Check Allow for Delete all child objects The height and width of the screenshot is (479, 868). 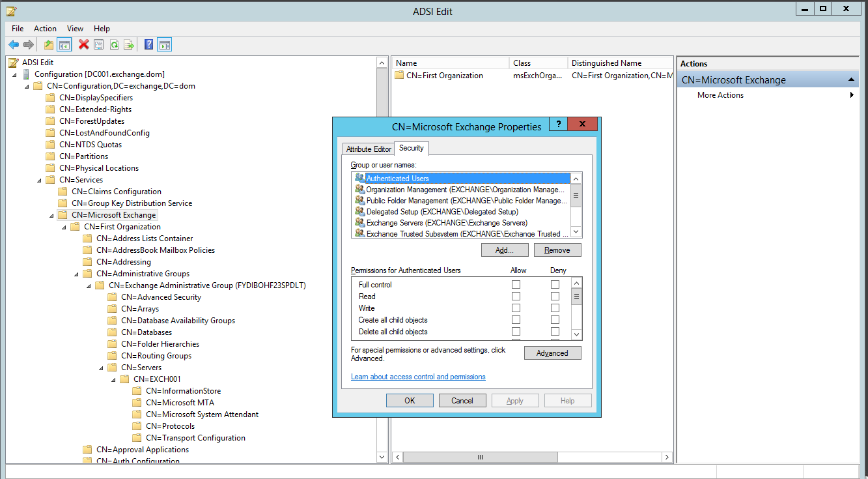[x=516, y=332]
